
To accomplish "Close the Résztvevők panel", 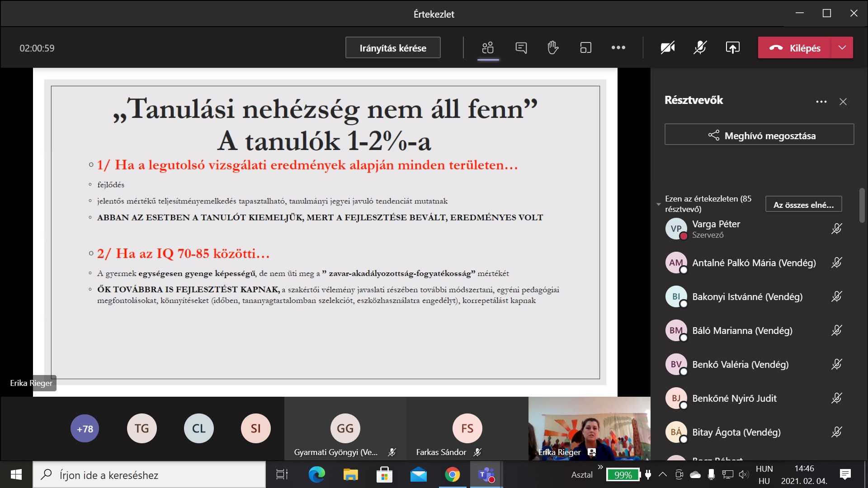I will [x=843, y=102].
